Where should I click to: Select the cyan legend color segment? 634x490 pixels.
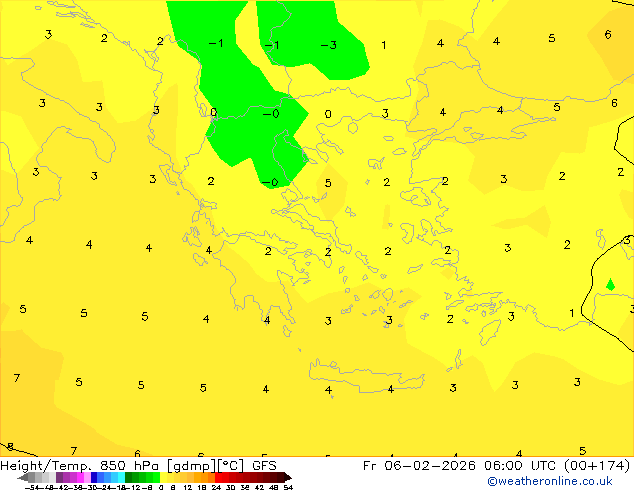point(121,477)
